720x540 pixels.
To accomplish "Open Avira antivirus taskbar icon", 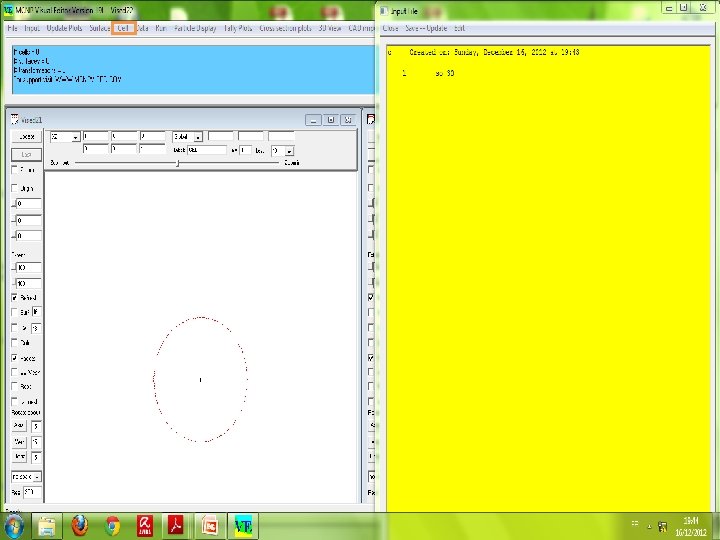I will 145,526.
